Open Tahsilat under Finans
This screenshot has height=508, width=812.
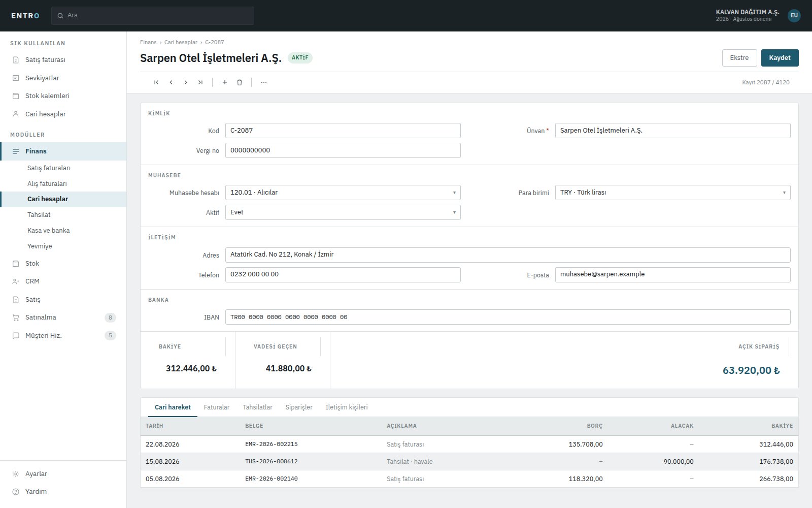click(x=63, y=215)
